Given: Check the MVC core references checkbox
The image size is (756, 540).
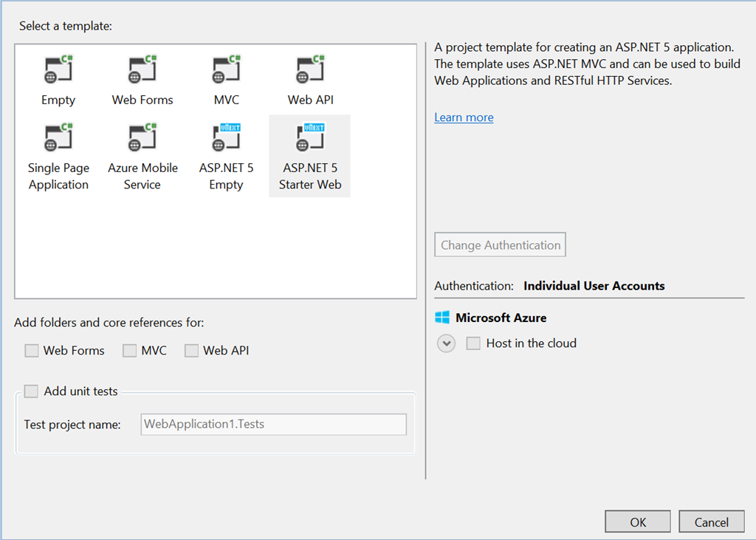Looking at the screenshot, I should (129, 350).
